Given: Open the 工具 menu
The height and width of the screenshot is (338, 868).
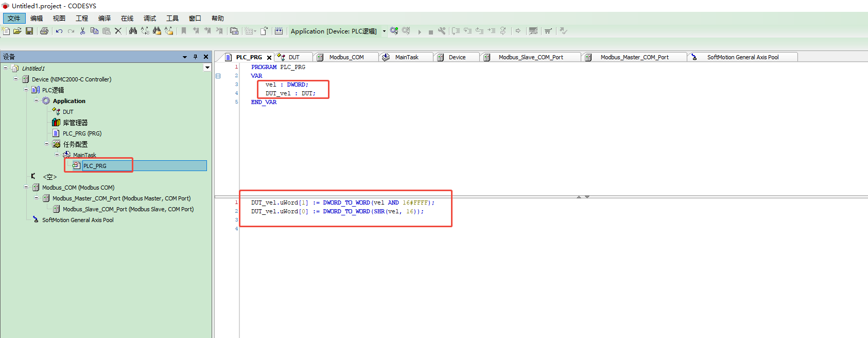Looking at the screenshot, I should tap(172, 18).
